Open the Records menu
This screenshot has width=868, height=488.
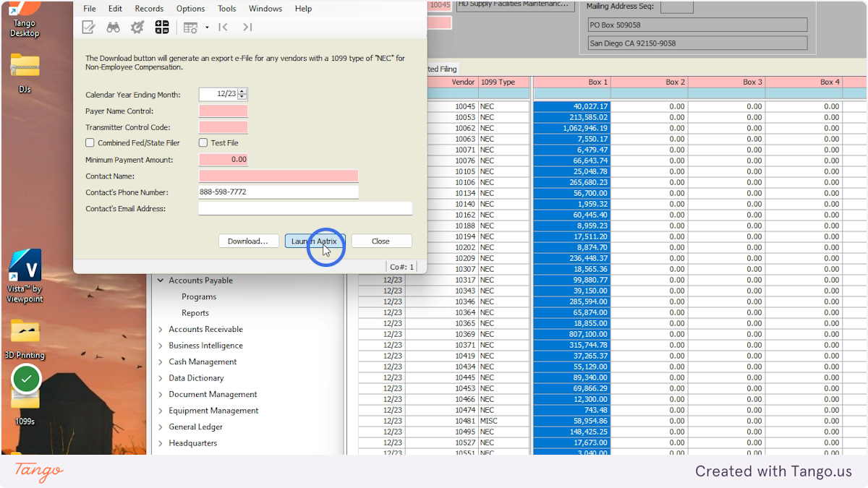point(149,9)
